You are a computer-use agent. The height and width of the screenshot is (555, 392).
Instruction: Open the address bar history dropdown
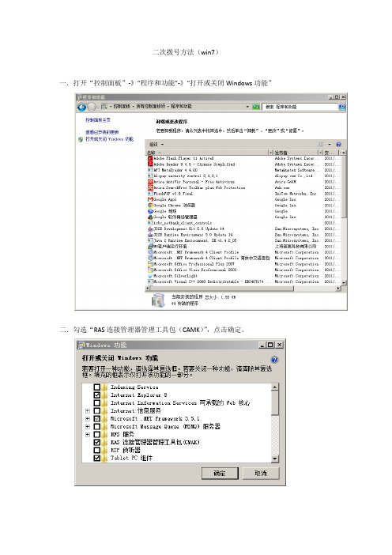[247, 107]
